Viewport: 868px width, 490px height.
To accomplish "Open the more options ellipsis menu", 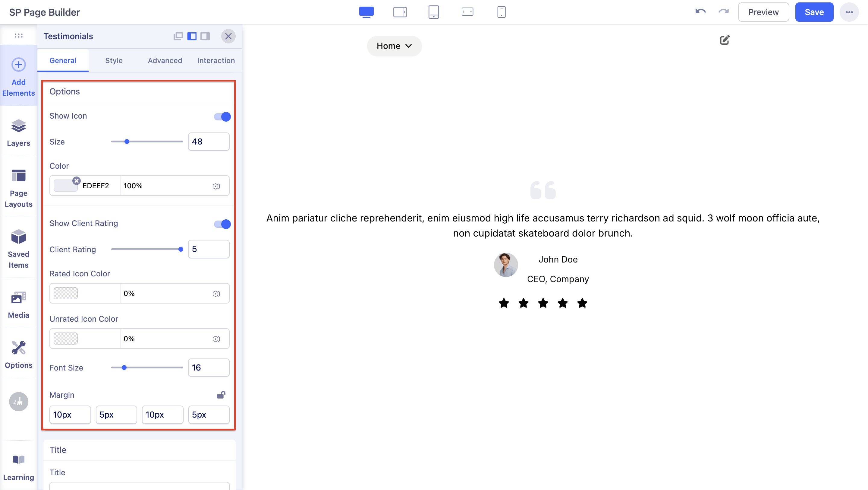I will point(849,12).
